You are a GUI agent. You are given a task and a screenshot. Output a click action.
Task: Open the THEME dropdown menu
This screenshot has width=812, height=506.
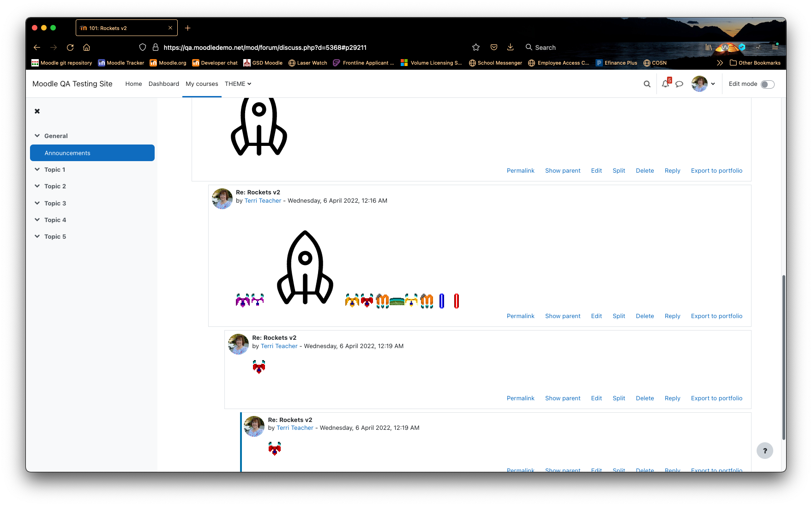coord(238,84)
